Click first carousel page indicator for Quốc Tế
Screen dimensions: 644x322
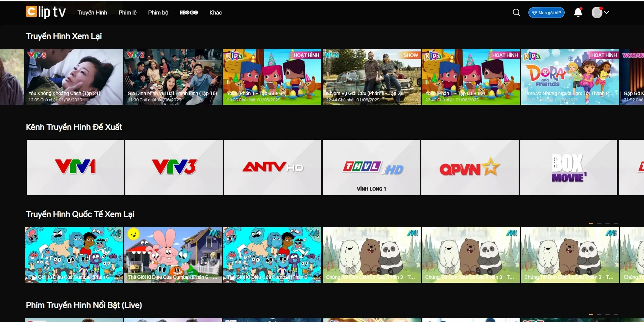tap(591, 224)
